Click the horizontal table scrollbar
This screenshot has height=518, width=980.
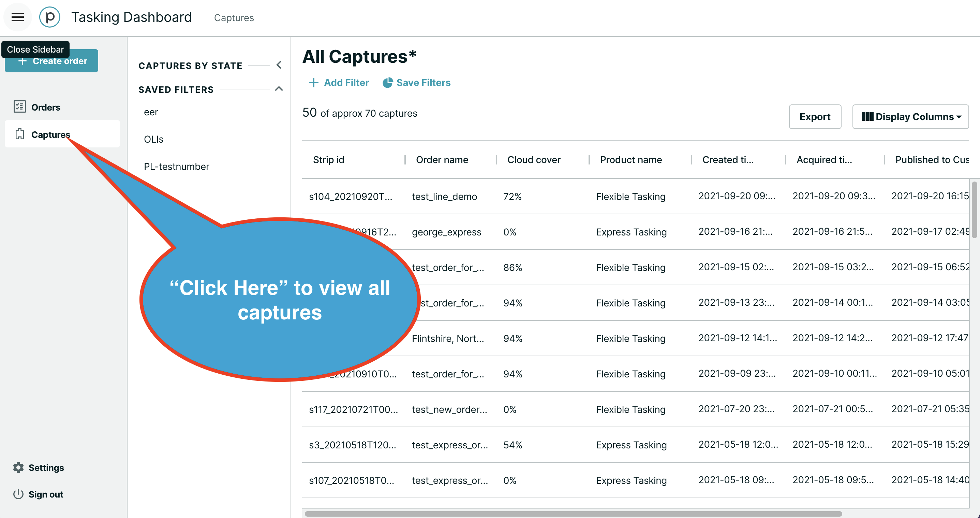[x=573, y=514]
